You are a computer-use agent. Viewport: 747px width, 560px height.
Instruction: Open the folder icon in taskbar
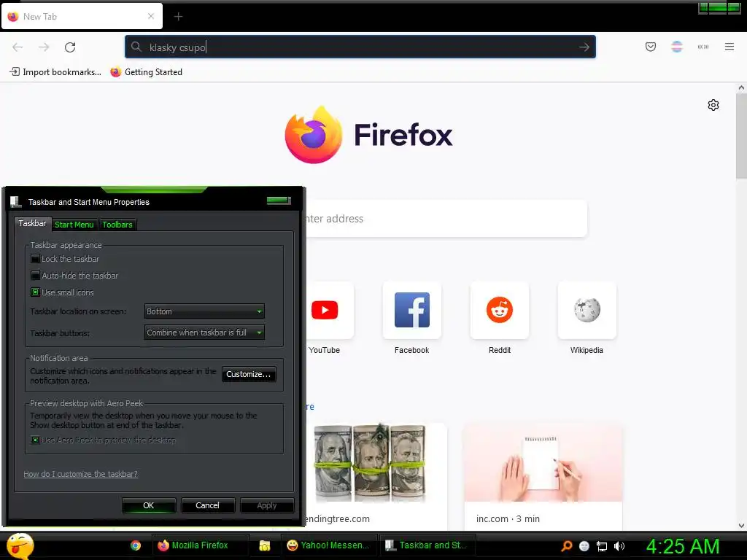265,545
